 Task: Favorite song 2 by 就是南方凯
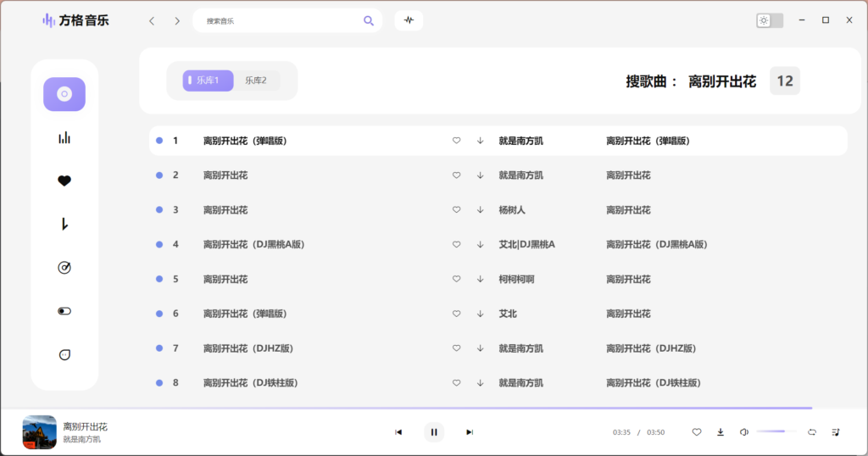point(456,175)
